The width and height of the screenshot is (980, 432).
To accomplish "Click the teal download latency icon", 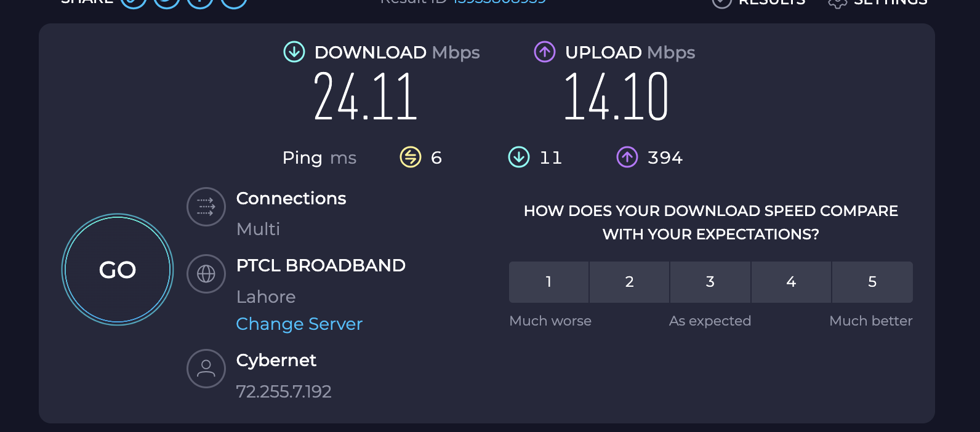I will 519,157.
